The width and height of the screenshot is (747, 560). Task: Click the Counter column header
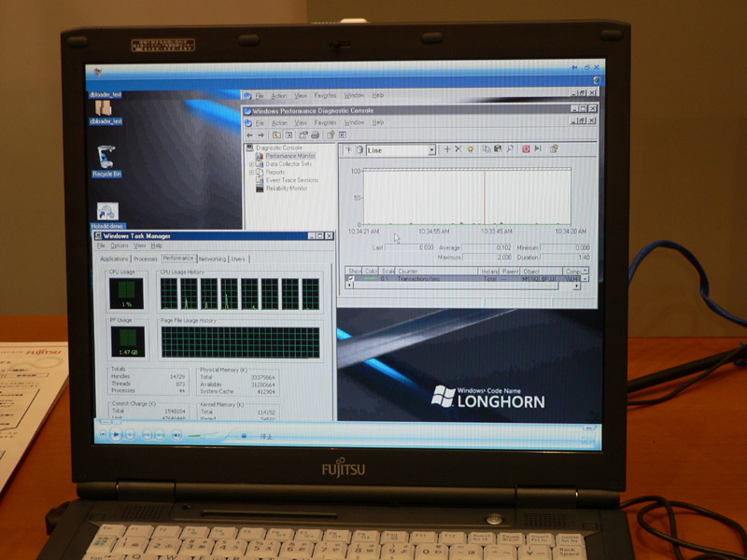[436, 271]
